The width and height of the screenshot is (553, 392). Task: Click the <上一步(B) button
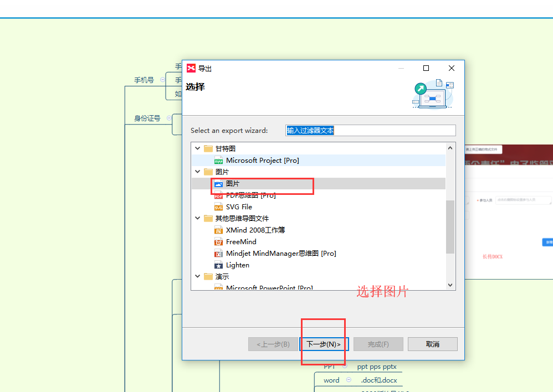coord(273,344)
